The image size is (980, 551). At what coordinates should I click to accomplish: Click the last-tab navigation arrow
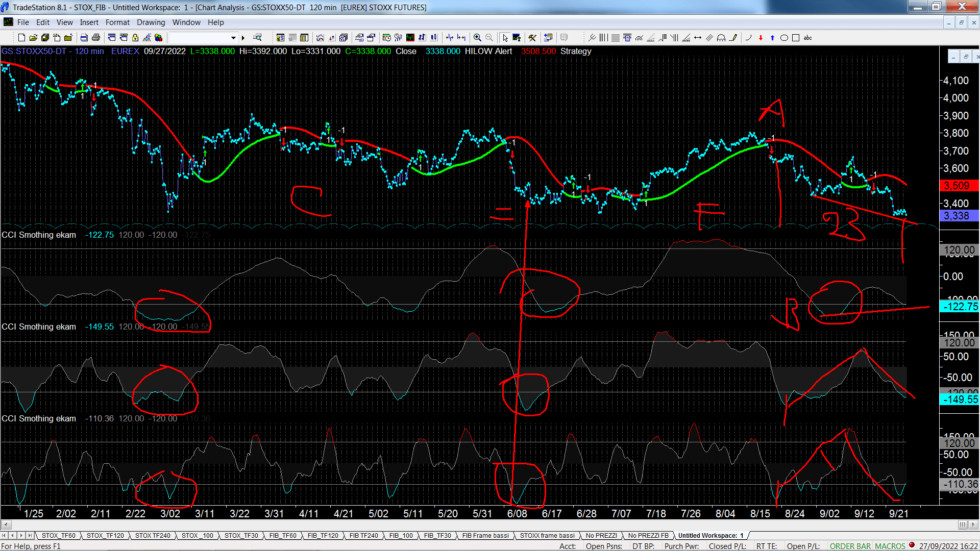(30, 536)
